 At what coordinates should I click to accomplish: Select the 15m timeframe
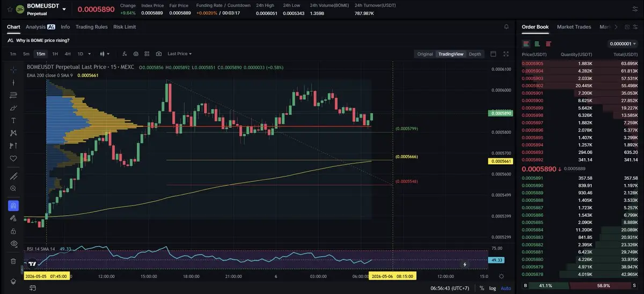(40, 54)
